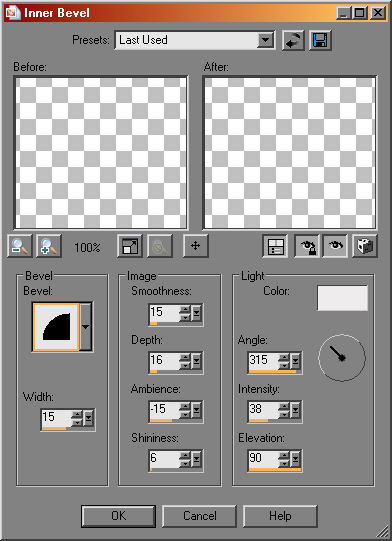Click the Before preview pane
The height and width of the screenshot is (541, 392).
click(101, 153)
